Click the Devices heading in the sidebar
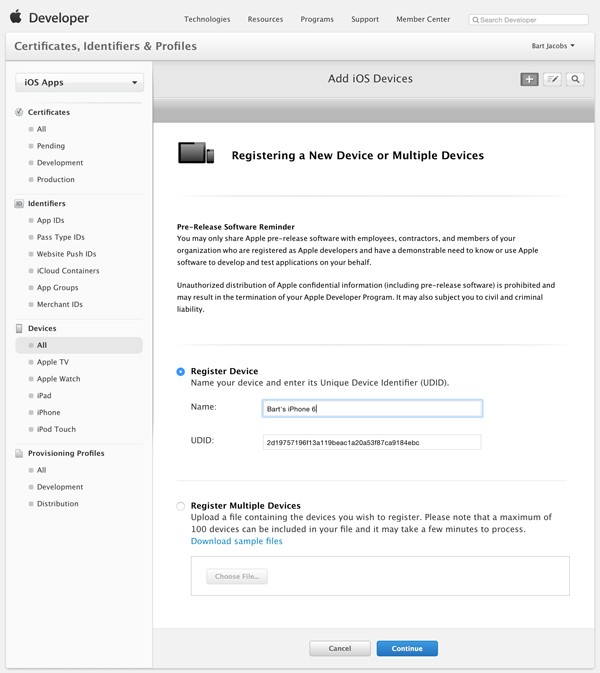This screenshot has width=600, height=673. [x=42, y=329]
